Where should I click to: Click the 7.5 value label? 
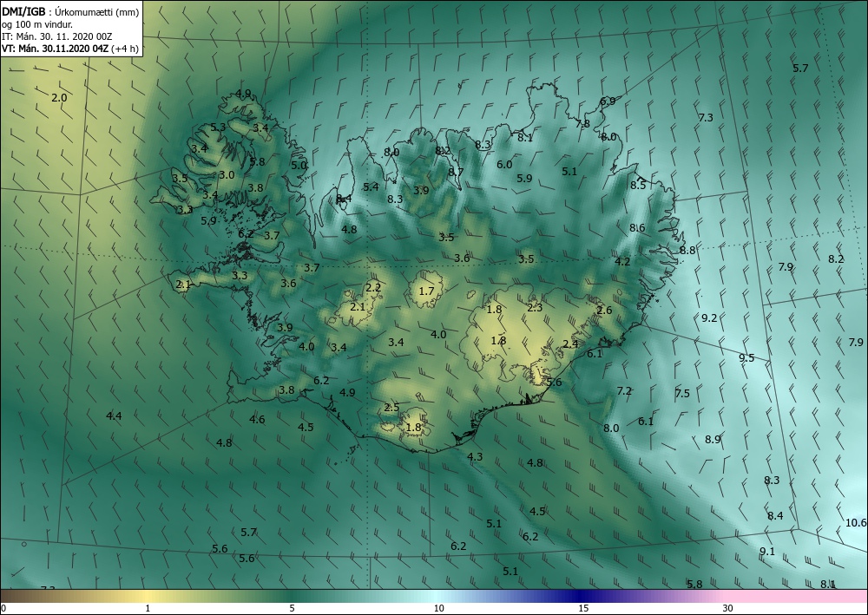(x=682, y=393)
